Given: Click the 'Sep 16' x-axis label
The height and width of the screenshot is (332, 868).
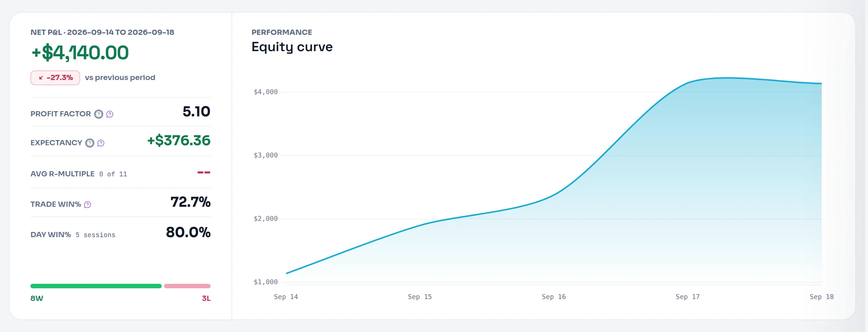Looking at the screenshot, I should tap(554, 297).
